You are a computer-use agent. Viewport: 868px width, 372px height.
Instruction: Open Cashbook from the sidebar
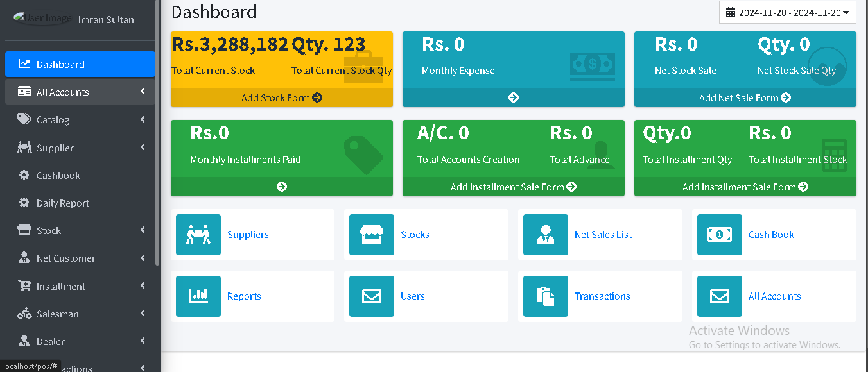(58, 175)
